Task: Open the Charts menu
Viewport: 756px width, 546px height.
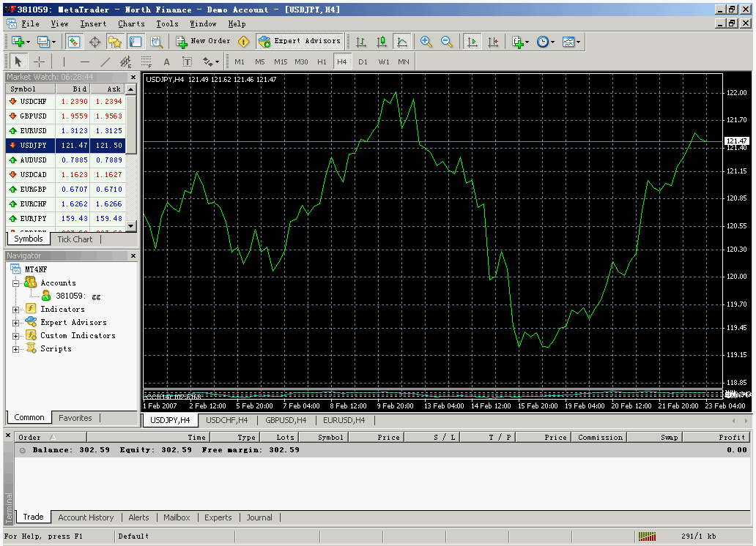Action: pos(131,23)
